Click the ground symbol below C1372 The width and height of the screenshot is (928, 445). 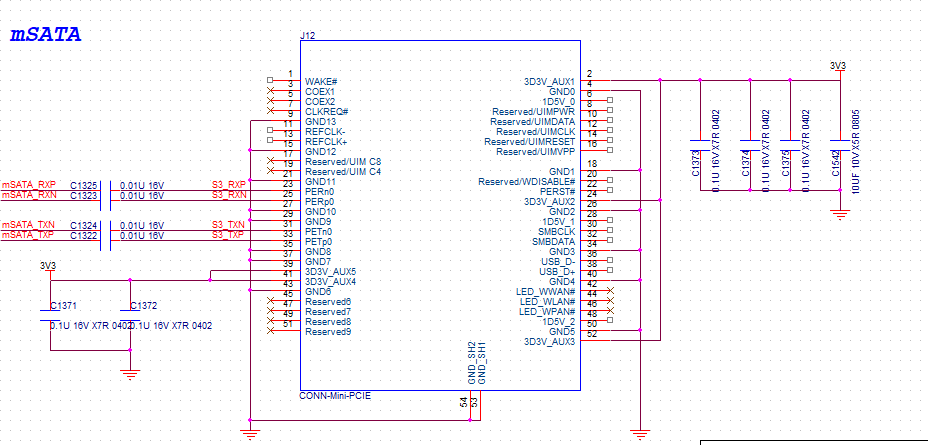pyautogui.click(x=130, y=374)
